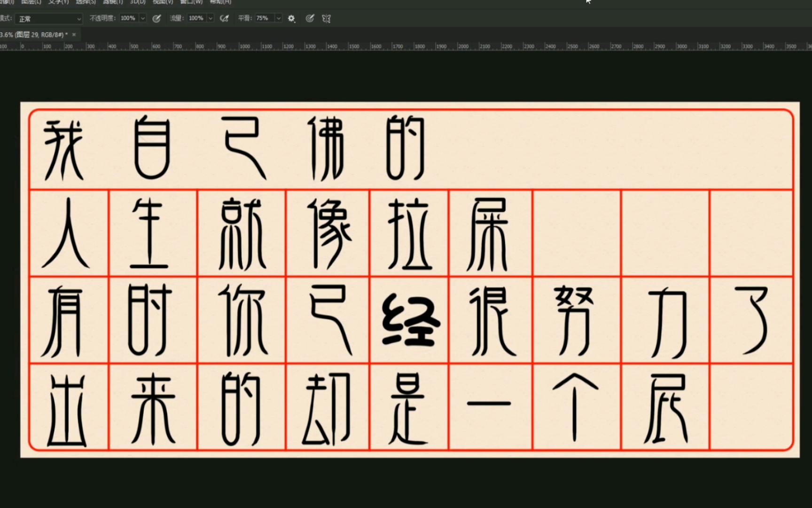The image size is (812, 508).
Task: Toggle the paint symmetry butterfly icon
Action: (x=326, y=18)
